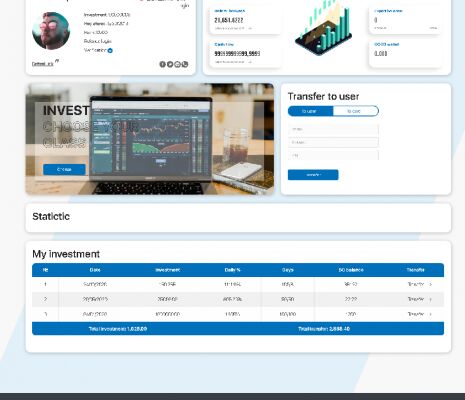Click the Facebook share icon in profile card
This screenshot has width=465, height=400.
[x=162, y=64]
